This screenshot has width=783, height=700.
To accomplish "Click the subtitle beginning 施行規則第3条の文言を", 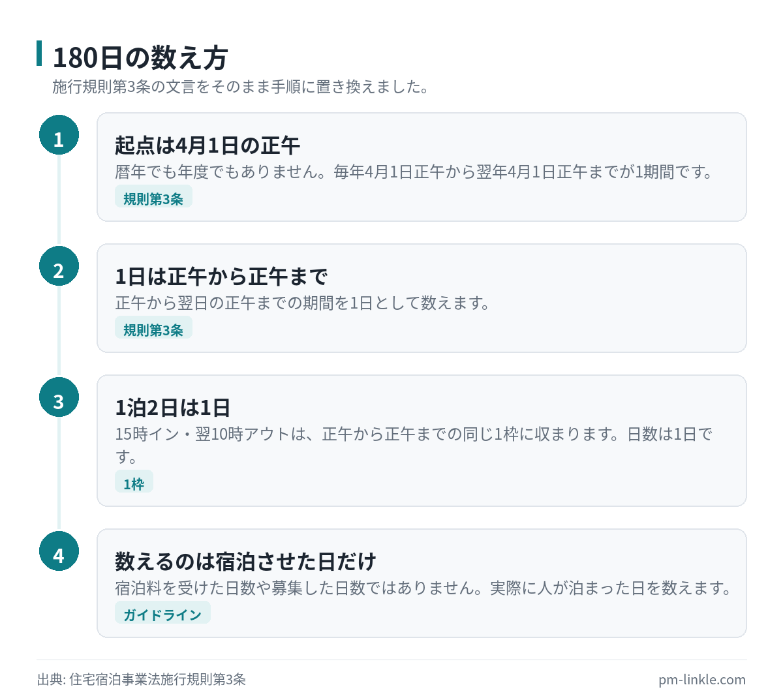I will [x=240, y=87].
